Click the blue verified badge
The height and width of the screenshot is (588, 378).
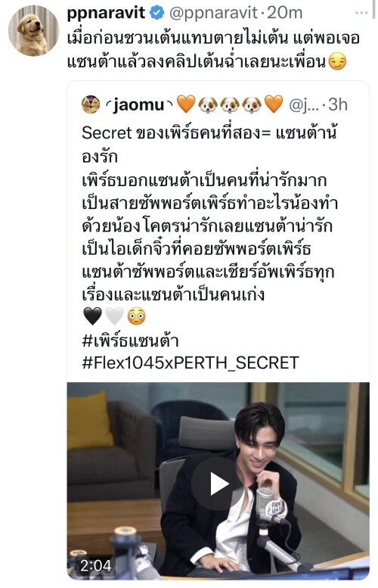point(157,13)
